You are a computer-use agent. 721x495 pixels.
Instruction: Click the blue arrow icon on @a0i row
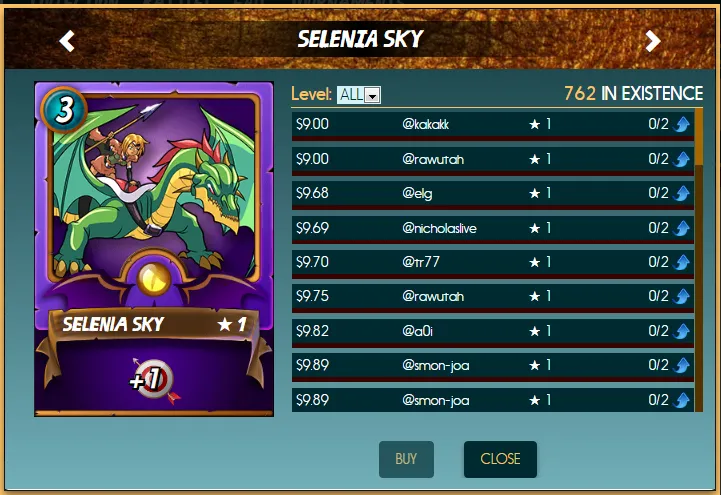pyautogui.click(x=681, y=331)
